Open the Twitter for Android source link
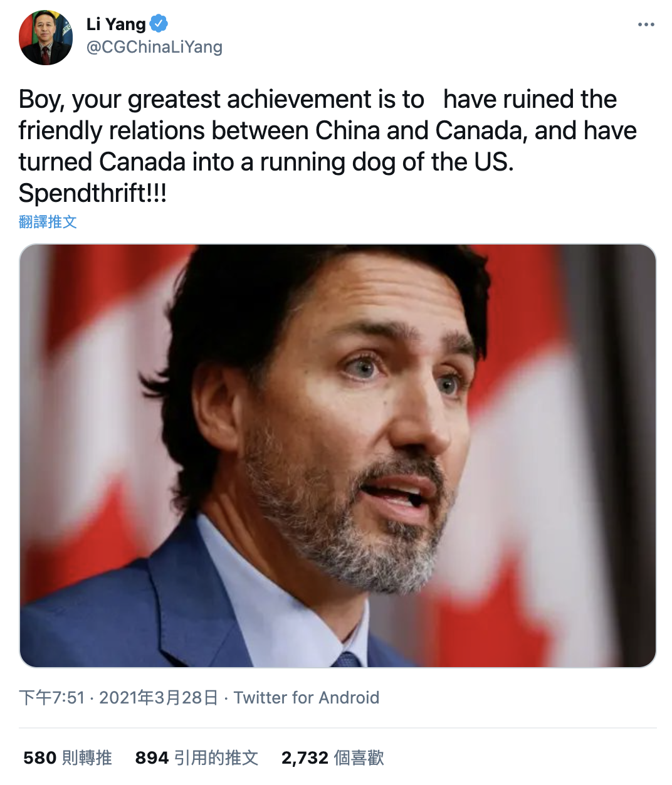The height and width of the screenshot is (785, 672). 307,698
